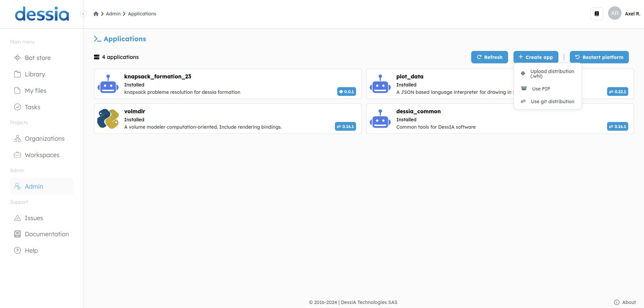Click the plot_data robot icon
Screen dimensions: 644x308
380,84
